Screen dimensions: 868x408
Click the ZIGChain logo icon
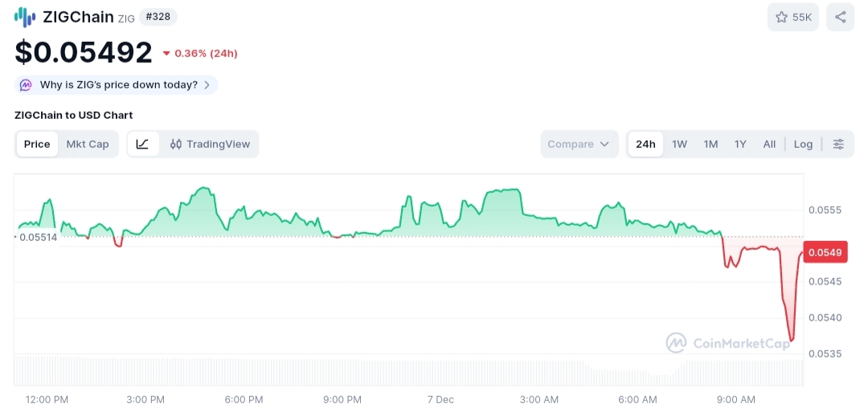(25, 17)
